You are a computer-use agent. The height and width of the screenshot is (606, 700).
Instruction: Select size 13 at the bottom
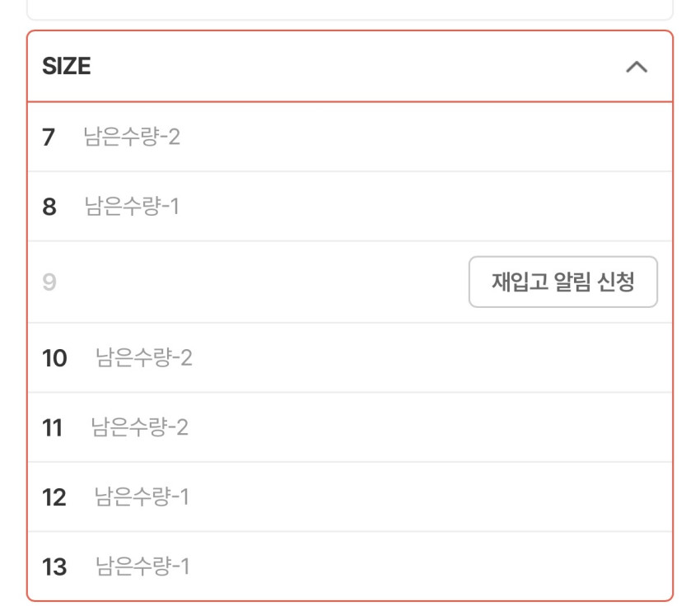pos(349,566)
